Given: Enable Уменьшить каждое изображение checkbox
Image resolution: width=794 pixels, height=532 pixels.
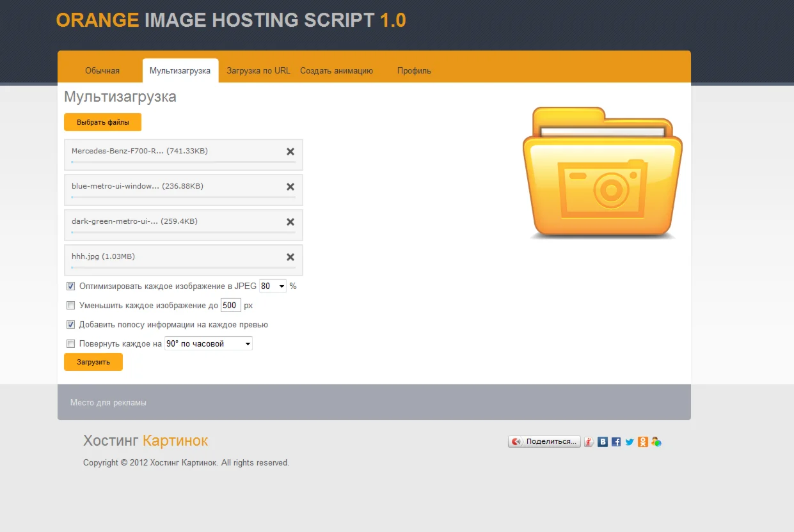Looking at the screenshot, I should click(x=71, y=306).
